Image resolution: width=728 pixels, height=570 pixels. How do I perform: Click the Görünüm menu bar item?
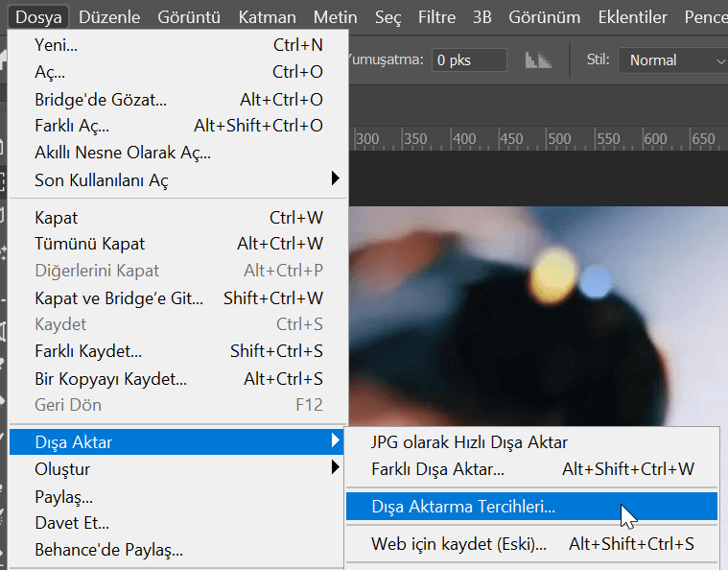point(544,17)
